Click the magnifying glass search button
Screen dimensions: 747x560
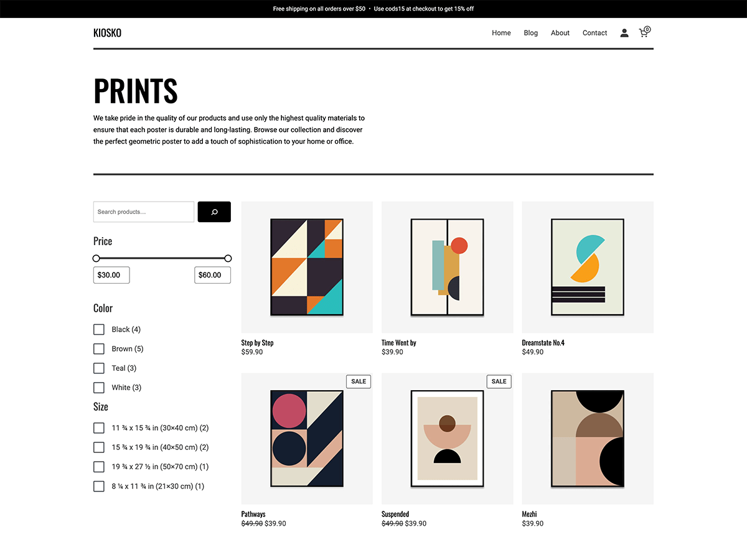(x=214, y=212)
